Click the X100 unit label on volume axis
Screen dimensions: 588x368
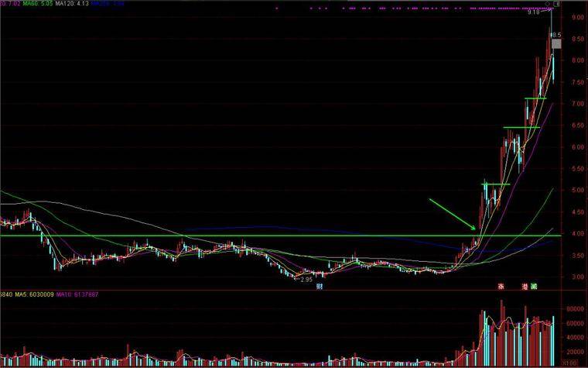click(x=571, y=364)
